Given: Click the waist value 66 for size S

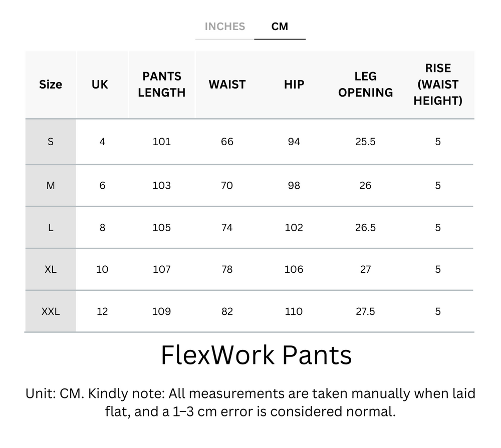Looking at the screenshot, I should (227, 142).
